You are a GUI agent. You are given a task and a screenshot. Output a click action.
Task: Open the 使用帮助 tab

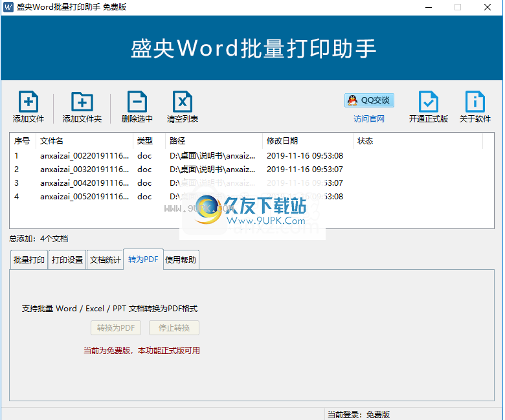181,260
